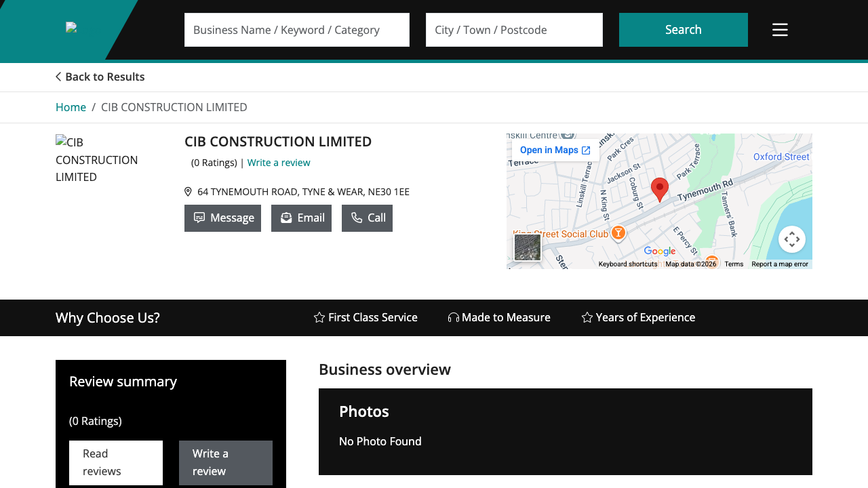Open the hamburger navigation menu

780,29
